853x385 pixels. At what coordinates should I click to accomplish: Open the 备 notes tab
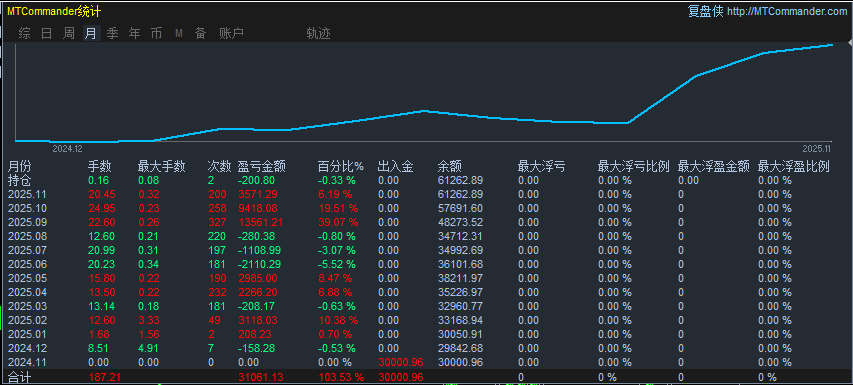[x=201, y=34]
